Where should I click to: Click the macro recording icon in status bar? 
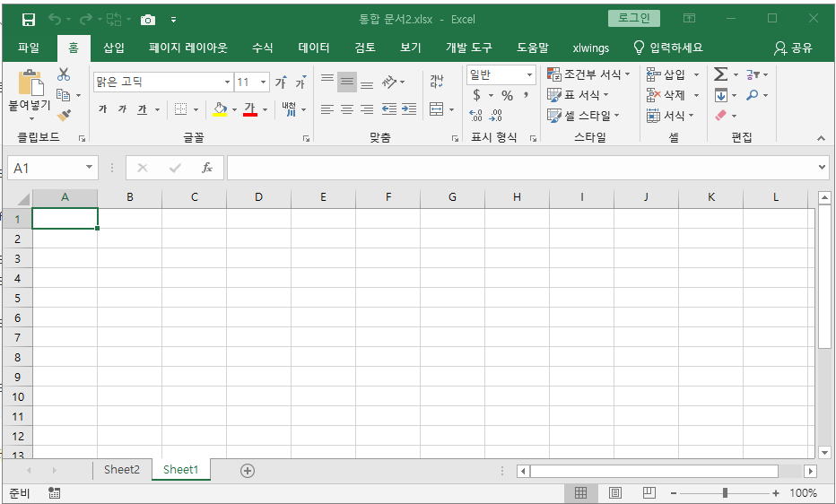(x=54, y=493)
